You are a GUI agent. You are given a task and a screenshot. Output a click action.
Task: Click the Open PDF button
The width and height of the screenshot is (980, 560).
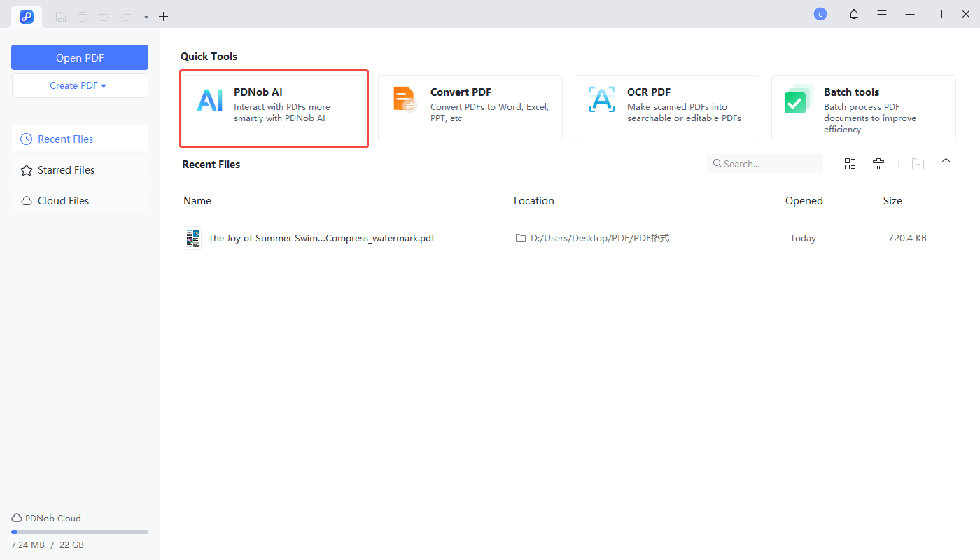click(80, 57)
